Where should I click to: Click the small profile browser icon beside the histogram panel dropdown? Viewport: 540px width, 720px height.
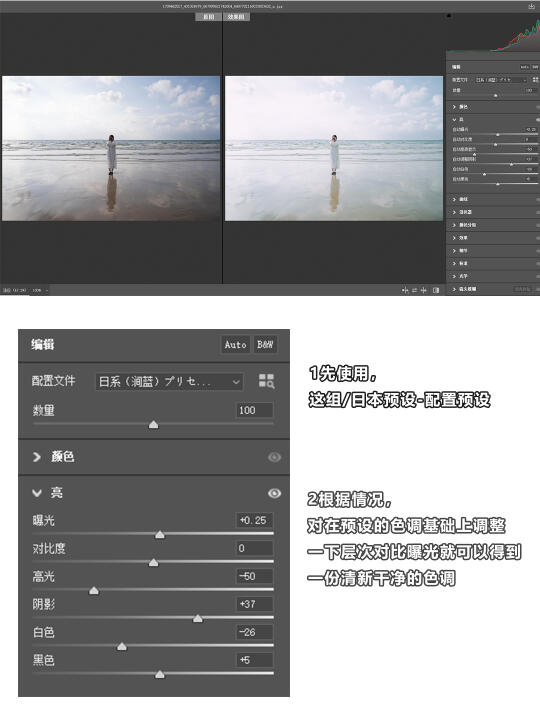coord(535,80)
